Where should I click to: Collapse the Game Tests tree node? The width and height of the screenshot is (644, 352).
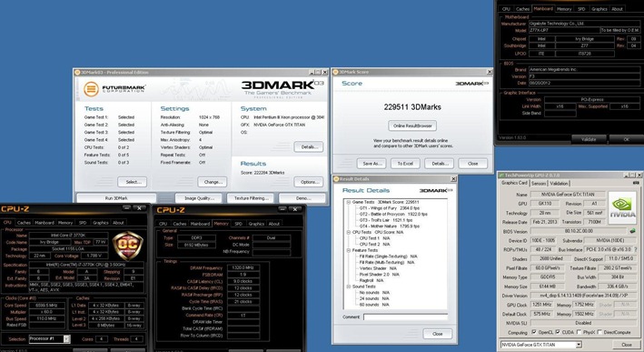(x=348, y=202)
